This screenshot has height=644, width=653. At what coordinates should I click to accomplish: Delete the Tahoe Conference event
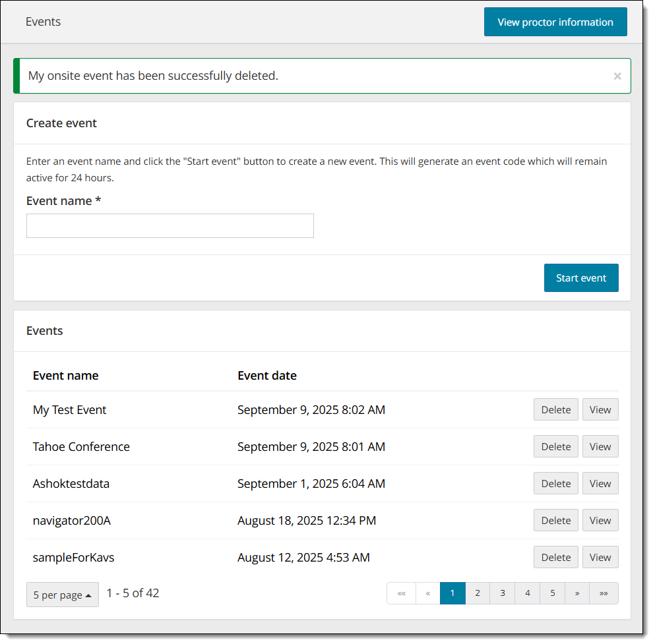coord(555,447)
